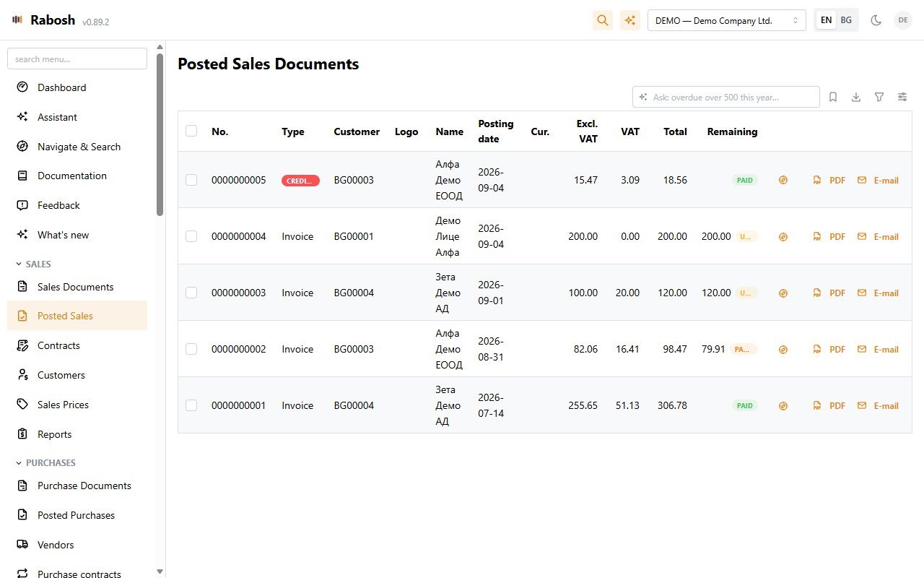Open Dashboard from sidebar
This screenshot has width=924, height=578.
(77, 87)
